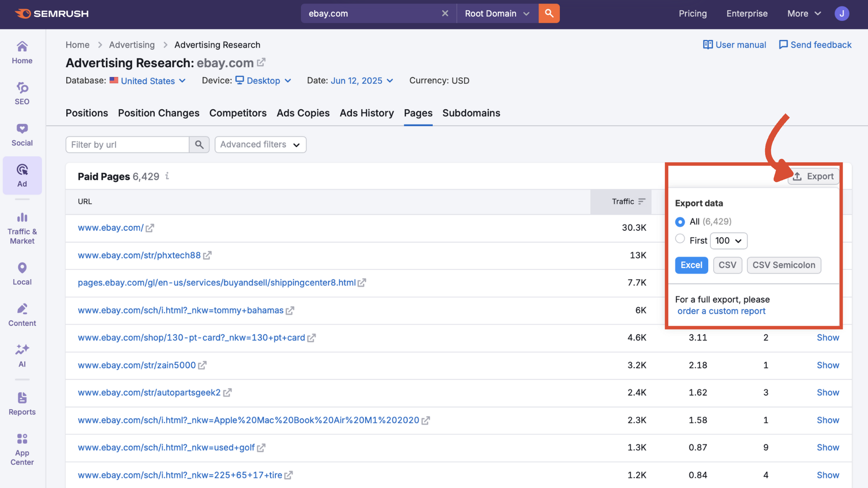Open the AI tools panel
Screen dimensions: 868x488
point(22,355)
